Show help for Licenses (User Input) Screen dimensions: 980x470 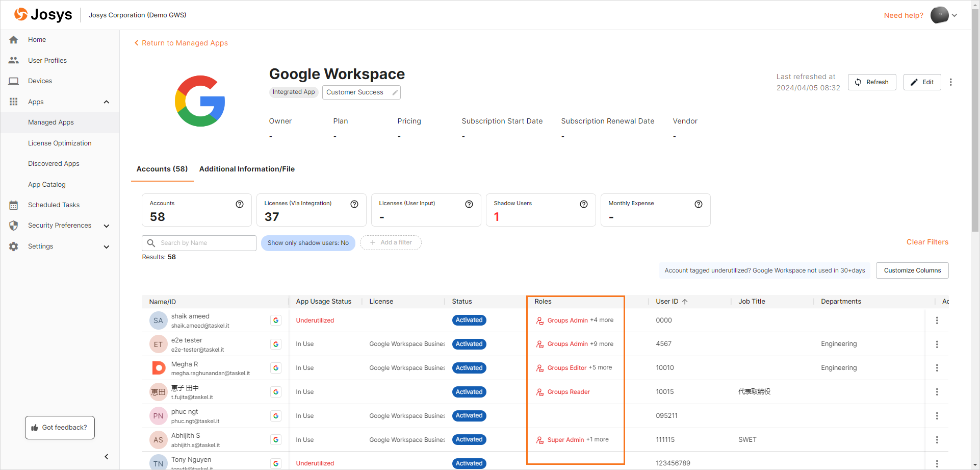click(469, 204)
